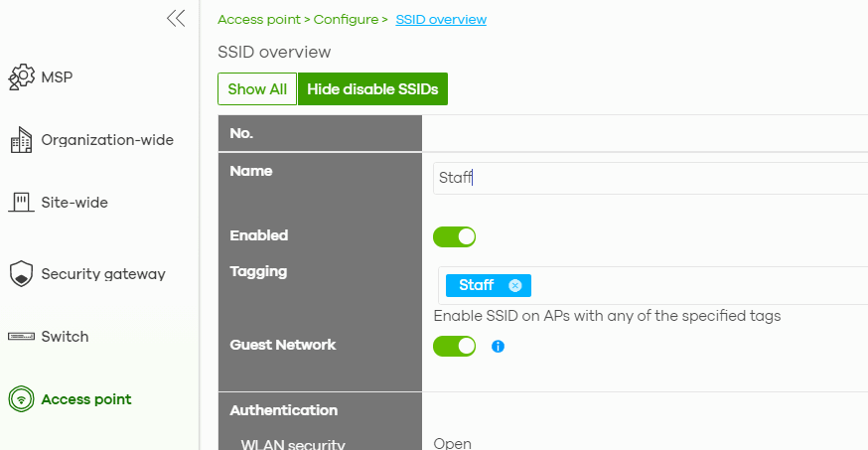The width and height of the screenshot is (868, 450).
Task: Collapse the sidebar with double-chevron icon
Action: [176, 18]
